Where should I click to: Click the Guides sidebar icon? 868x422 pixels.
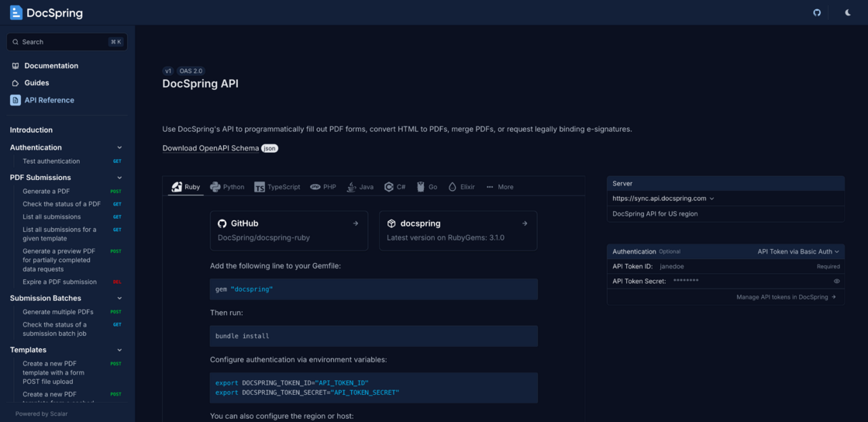coord(15,83)
